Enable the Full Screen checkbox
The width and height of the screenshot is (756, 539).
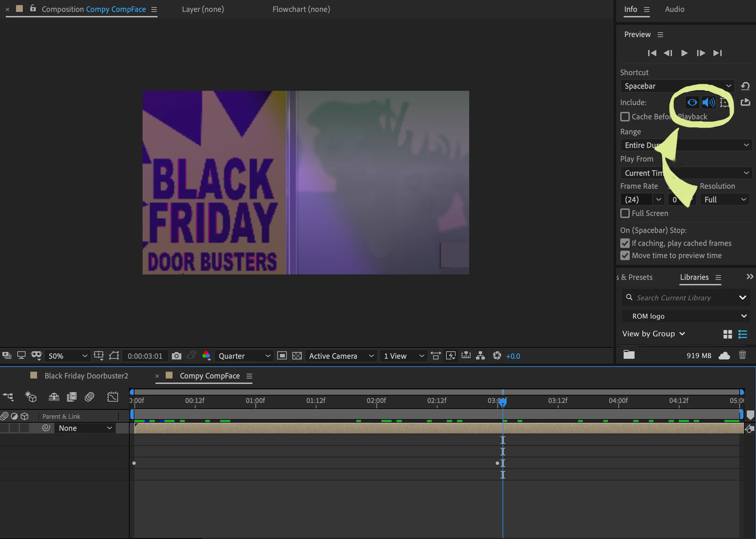point(625,213)
